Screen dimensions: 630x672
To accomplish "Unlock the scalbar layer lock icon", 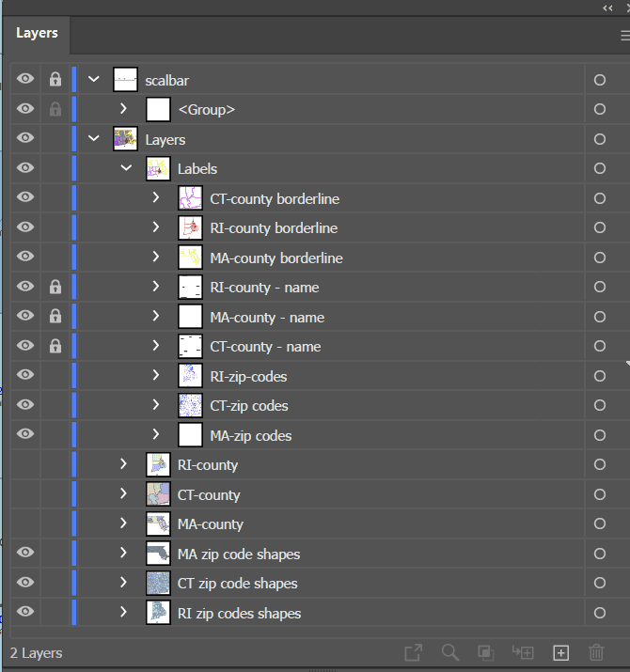I will (x=55, y=79).
